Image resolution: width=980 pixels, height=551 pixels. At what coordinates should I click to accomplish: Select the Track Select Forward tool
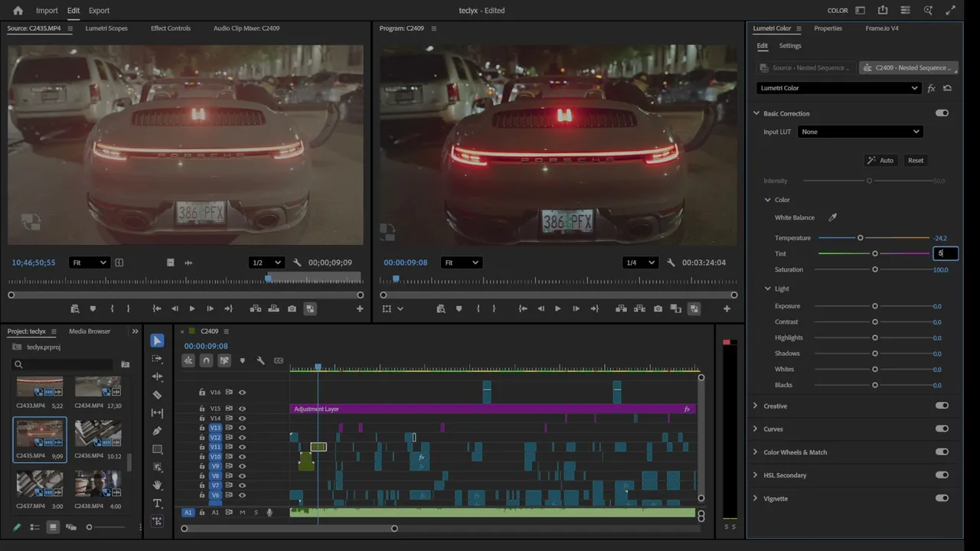(157, 359)
